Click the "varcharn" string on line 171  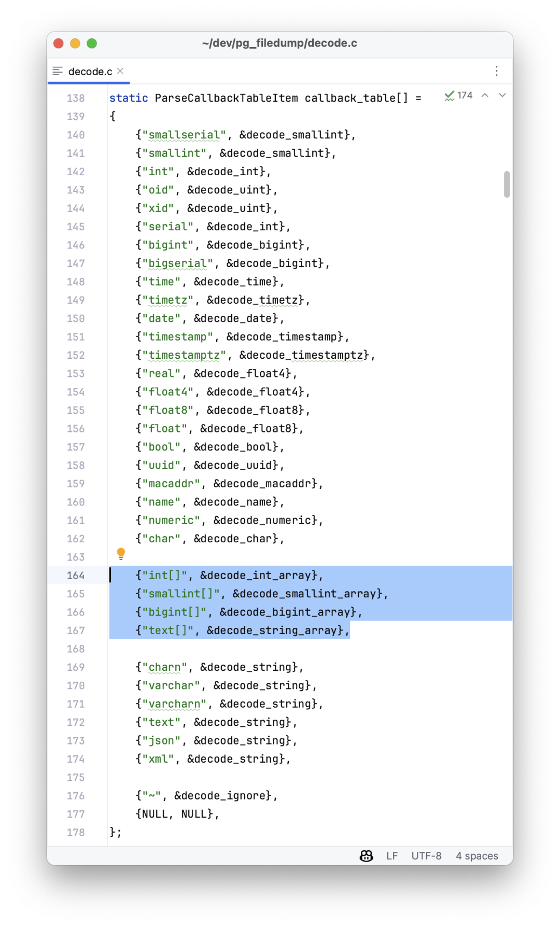(x=175, y=704)
